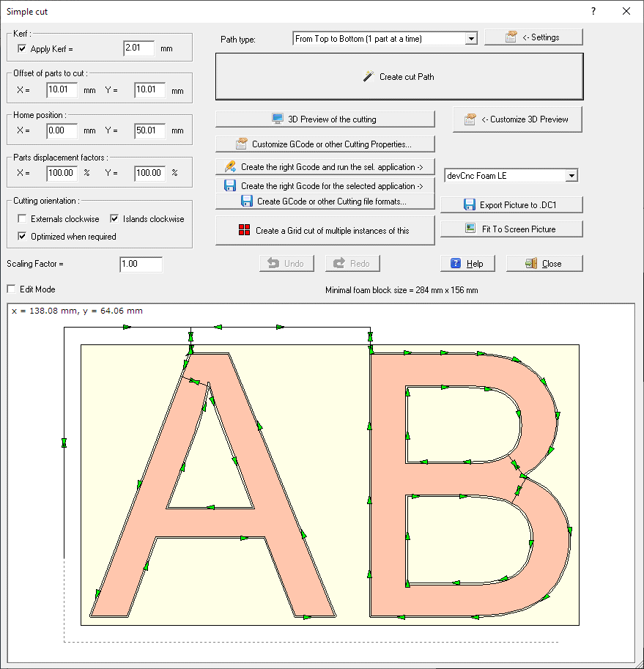Click the magic wand Create cut Path icon
The height and width of the screenshot is (669, 644).
pos(369,76)
